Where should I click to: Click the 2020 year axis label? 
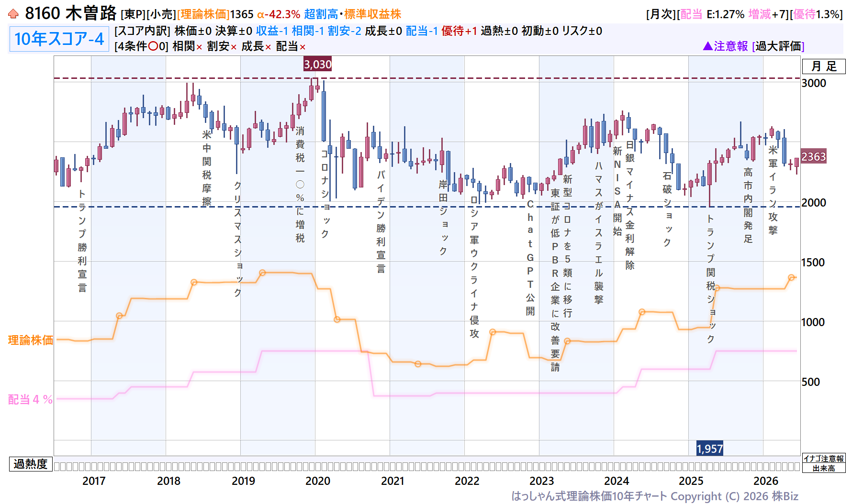318,481
